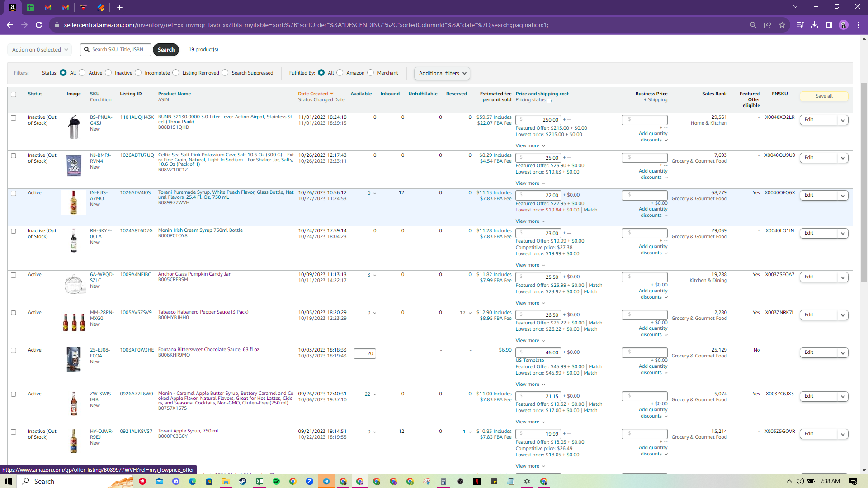
Task: Select the Active status radio button
Action: coord(82,73)
